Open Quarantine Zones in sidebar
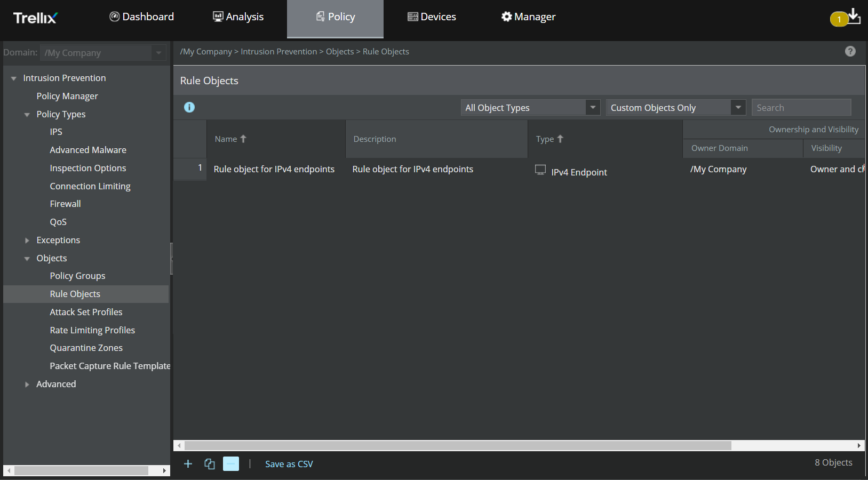Screen dimensions: 868x480 point(86,348)
